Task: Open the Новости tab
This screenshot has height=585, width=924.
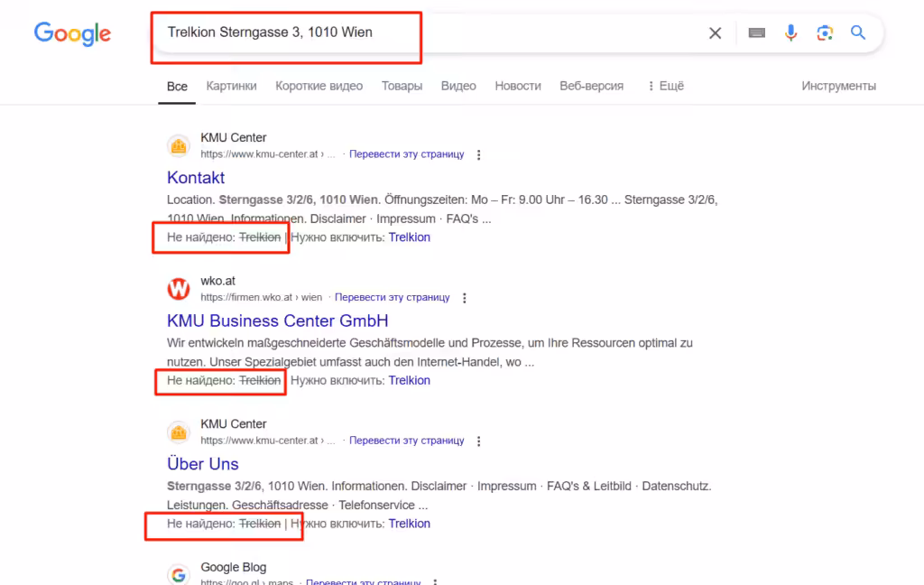Action: [x=517, y=86]
